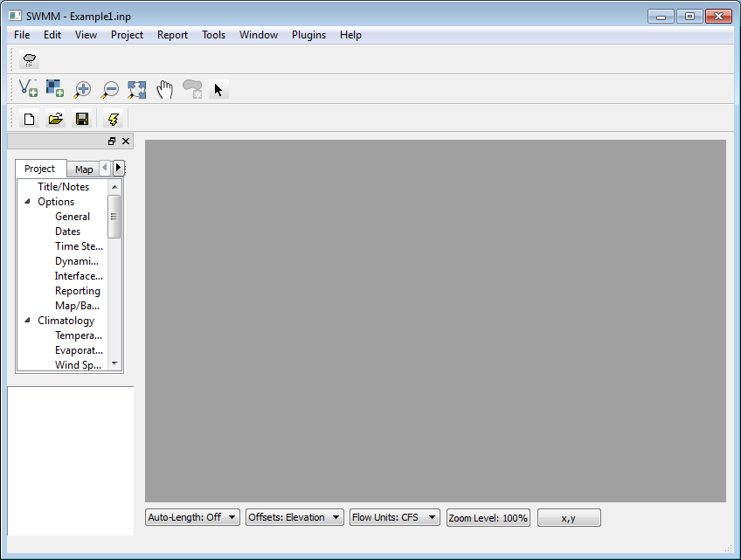
Task: Click the zoom to full extent icon
Action: click(x=137, y=89)
